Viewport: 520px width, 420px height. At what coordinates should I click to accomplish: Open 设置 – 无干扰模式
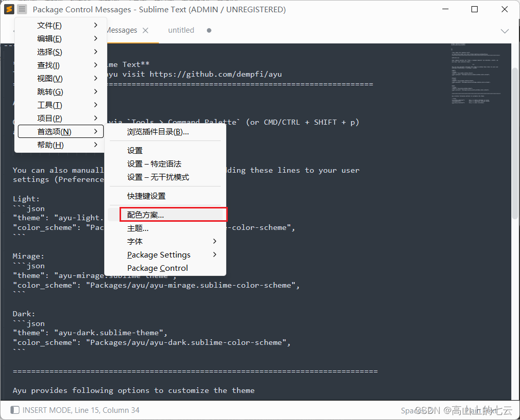[165, 177]
